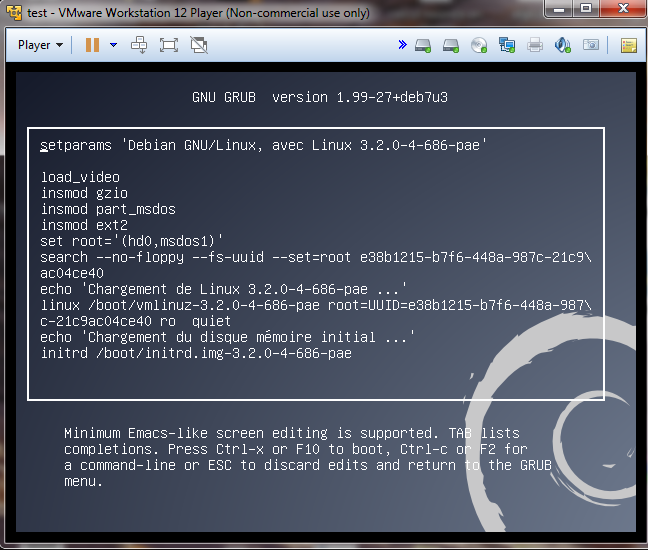Pause the virtual machine

coord(92,45)
